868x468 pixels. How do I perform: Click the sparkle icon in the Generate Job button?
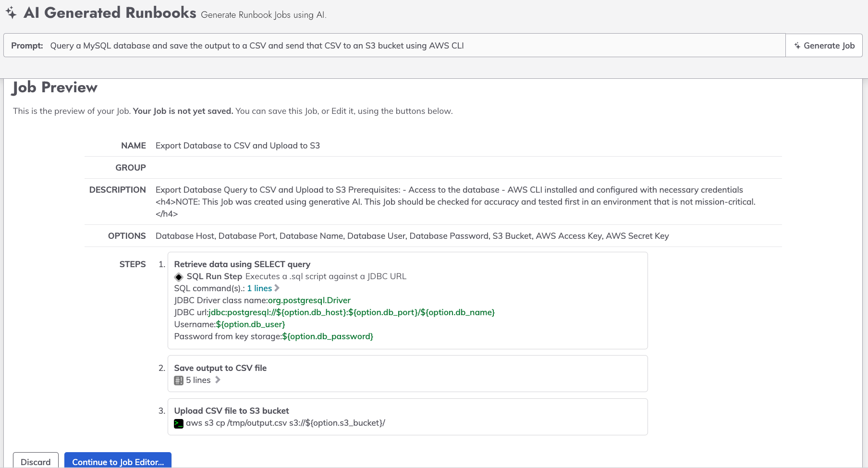click(797, 46)
